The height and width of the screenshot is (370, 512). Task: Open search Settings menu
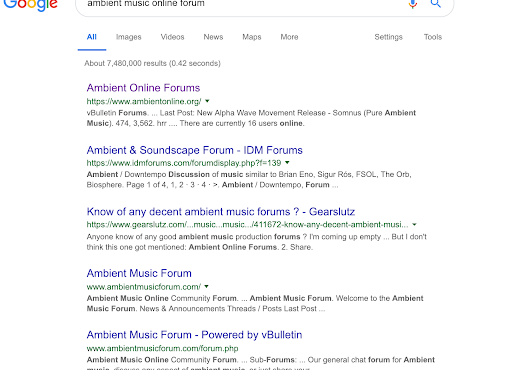pyautogui.click(x=389, y=37)
